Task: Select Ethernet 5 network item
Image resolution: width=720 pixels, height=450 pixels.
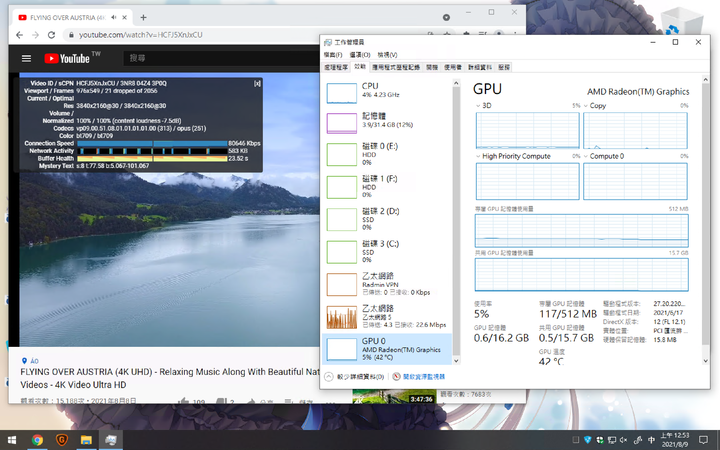Action: 387,316
